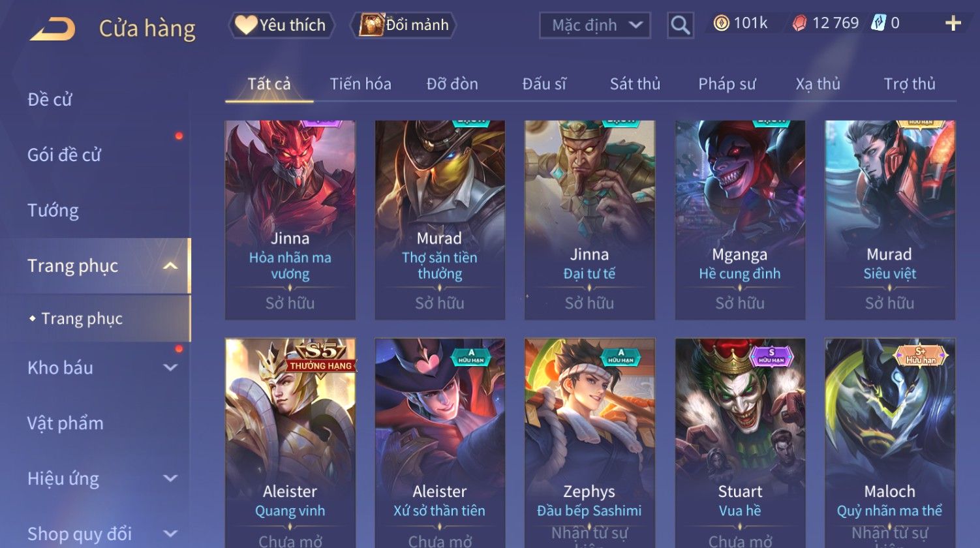Open the Mặc định sort dropdown
The image size is (980, 548).
(595, 25)
